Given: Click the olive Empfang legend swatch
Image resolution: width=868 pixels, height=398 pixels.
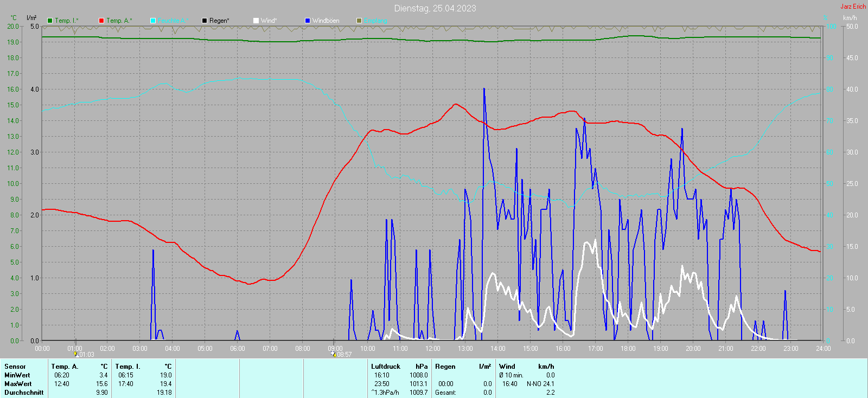Looking at the screenshot, I should click(x=359, y=21).
